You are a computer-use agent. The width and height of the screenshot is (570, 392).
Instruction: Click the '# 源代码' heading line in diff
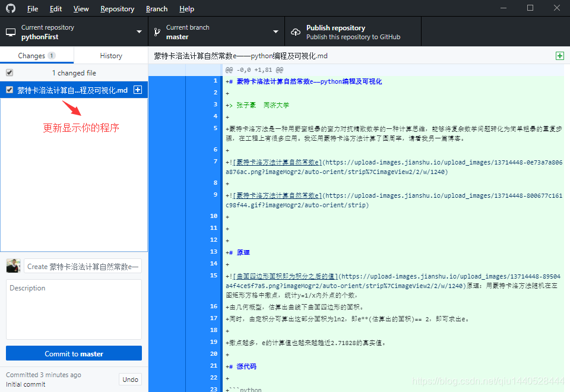pyautogui.click(x=242, y=366)
